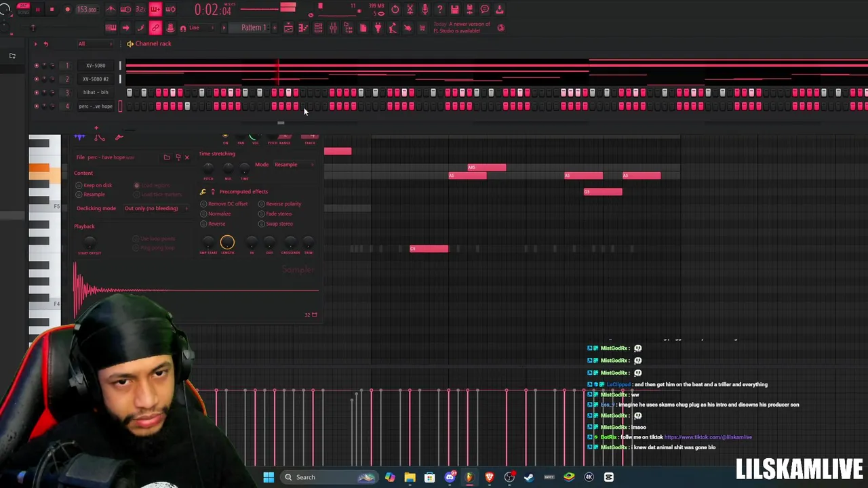Enable Keep on disk option
The height and width of the screenshot is (488, 868).
click(94, 185)
